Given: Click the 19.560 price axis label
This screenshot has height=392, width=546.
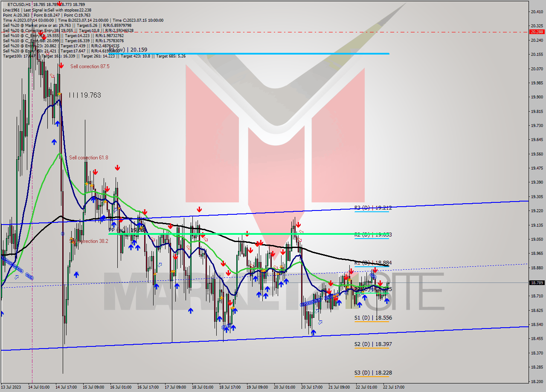Looking at the screenshot, I should [x=537, y=154].
